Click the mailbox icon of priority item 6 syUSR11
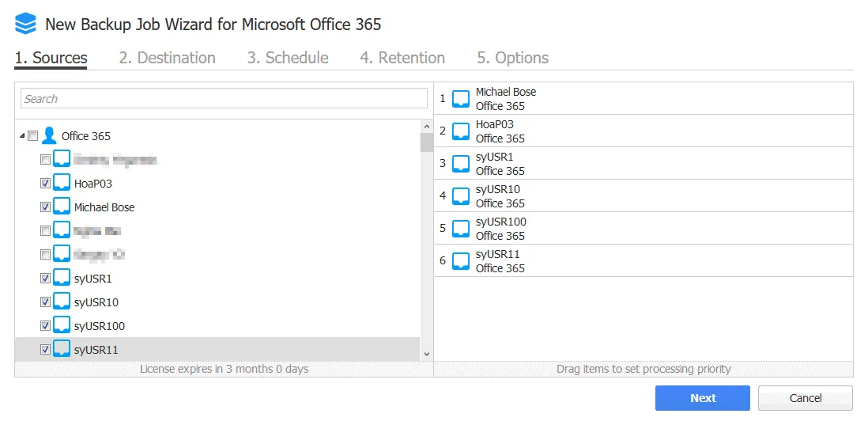The height and width of the screenshot is (425, 868). tap(461, 261)
